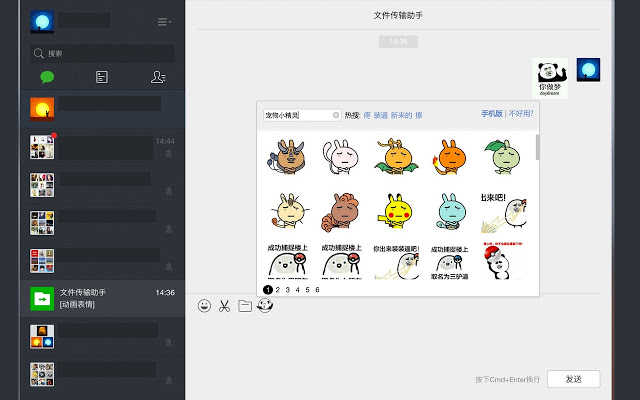Go to sticker results page 3

(288, 290)
